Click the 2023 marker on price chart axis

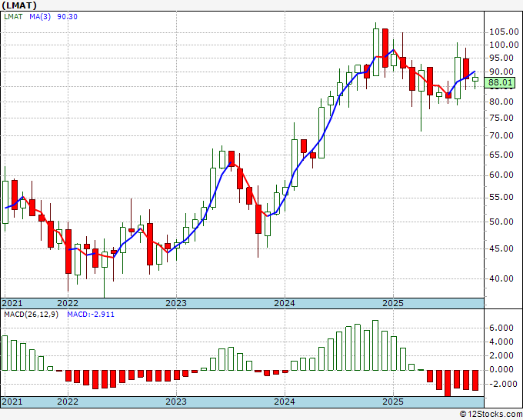176,303
